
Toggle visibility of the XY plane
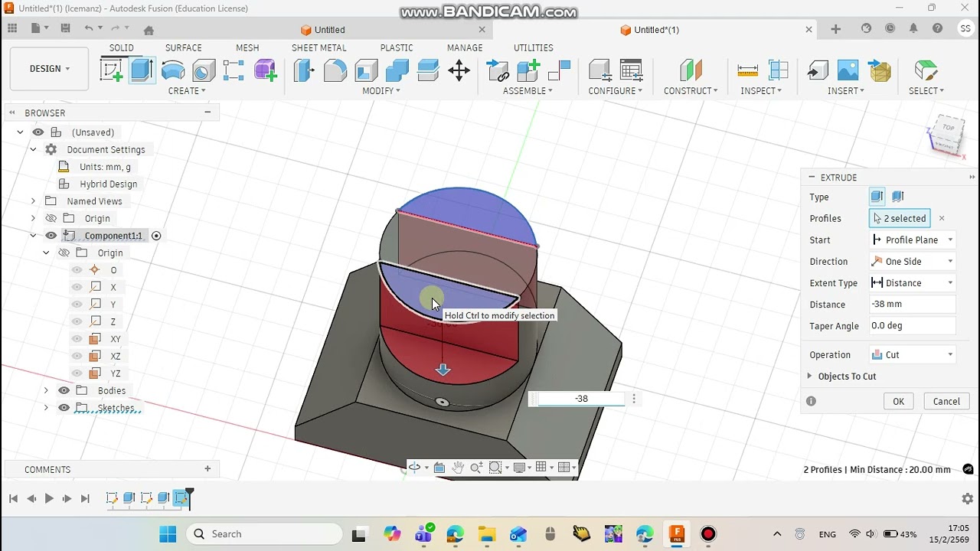tap(77, 339)
